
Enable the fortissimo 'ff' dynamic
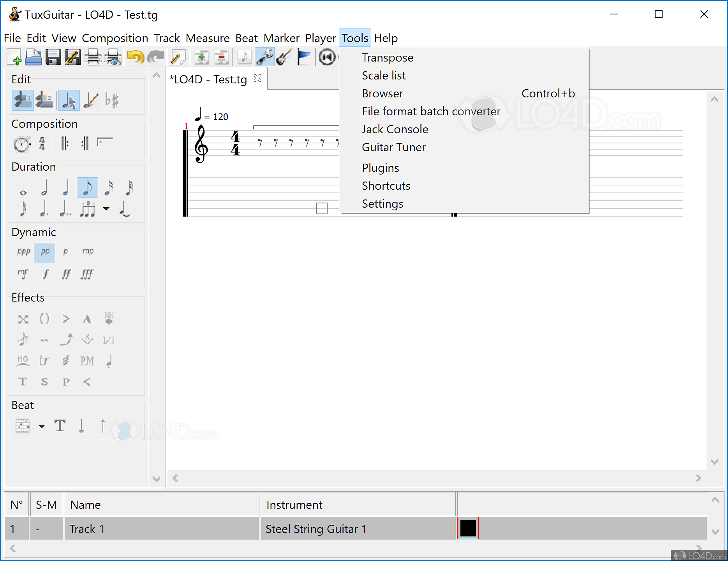(x=66, y=274)
